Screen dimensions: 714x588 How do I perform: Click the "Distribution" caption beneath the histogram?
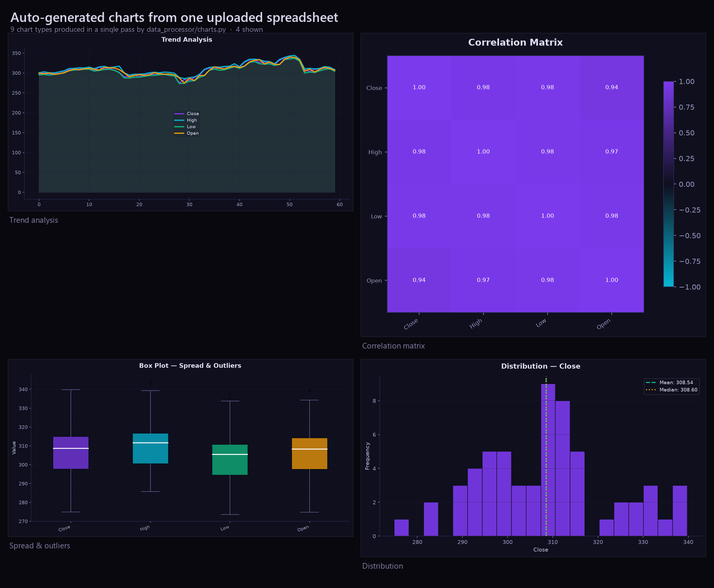383,566
